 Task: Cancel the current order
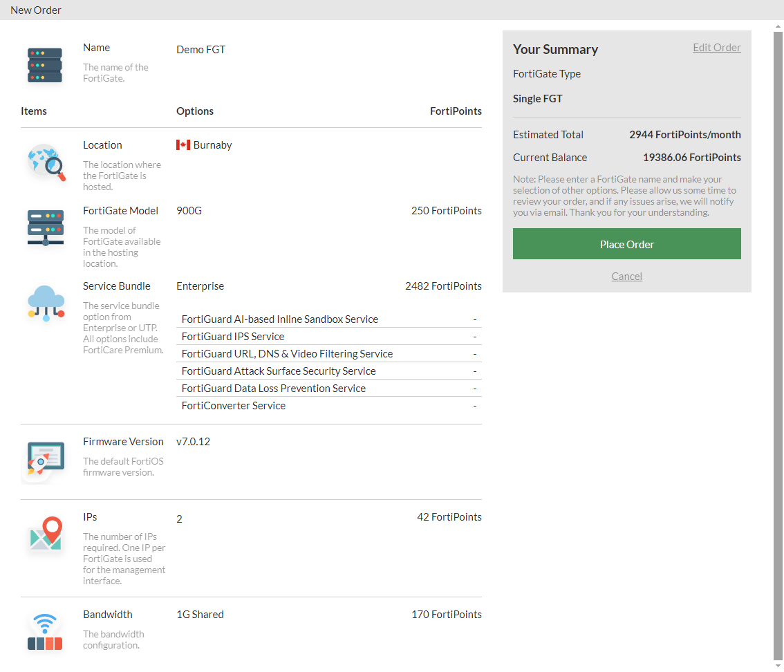tap(626, 276)
